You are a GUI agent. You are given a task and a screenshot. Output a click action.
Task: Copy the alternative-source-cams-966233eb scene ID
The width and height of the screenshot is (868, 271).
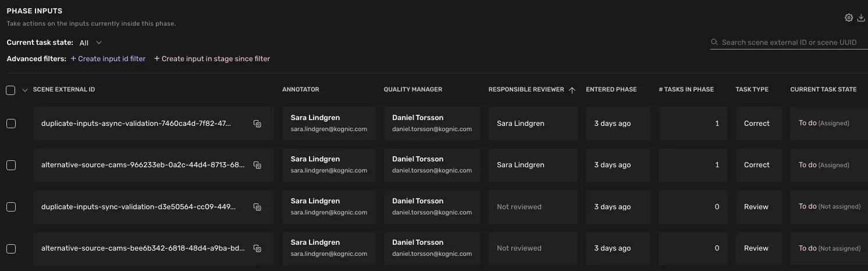tap(257, 165)
